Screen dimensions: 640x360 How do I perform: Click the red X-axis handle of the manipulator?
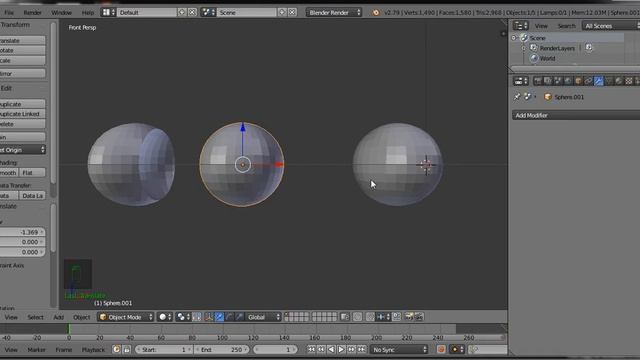pos(279,164)
